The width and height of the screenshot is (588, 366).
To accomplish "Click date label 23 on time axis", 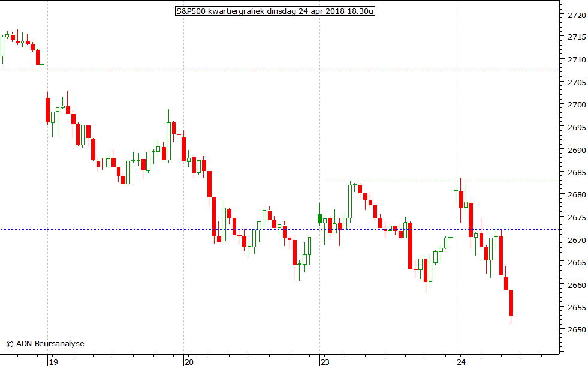I will [325, 362].
